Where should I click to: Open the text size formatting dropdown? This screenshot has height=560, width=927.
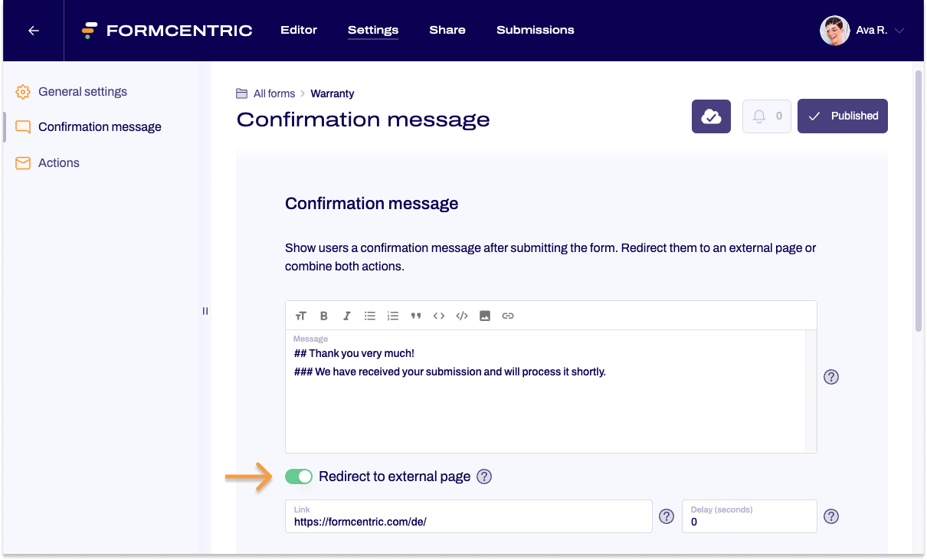coord(300,315)
